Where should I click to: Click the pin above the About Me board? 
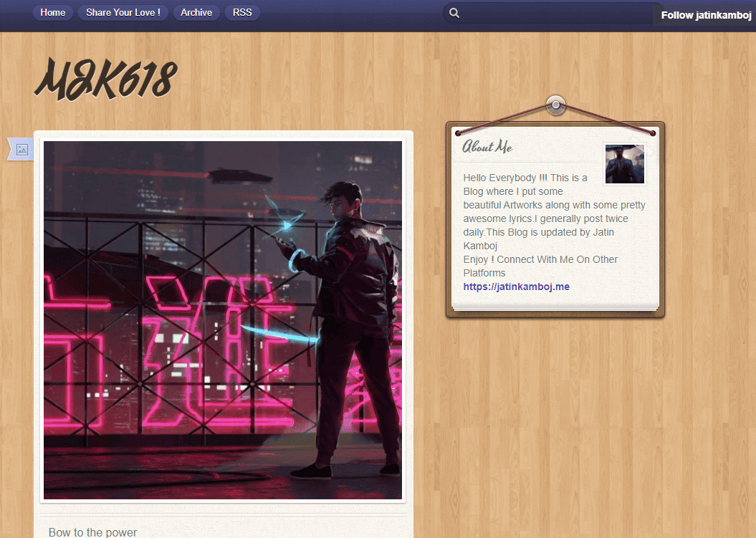pos(555,105)
